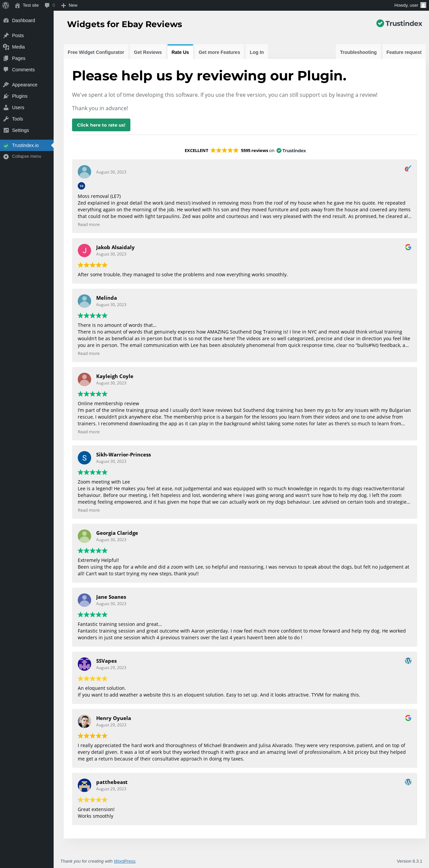Switch to the Free Widget Configurator tab
Viewport: 429px width, 868px height.
pyautogui.click(x=96, y=52)
